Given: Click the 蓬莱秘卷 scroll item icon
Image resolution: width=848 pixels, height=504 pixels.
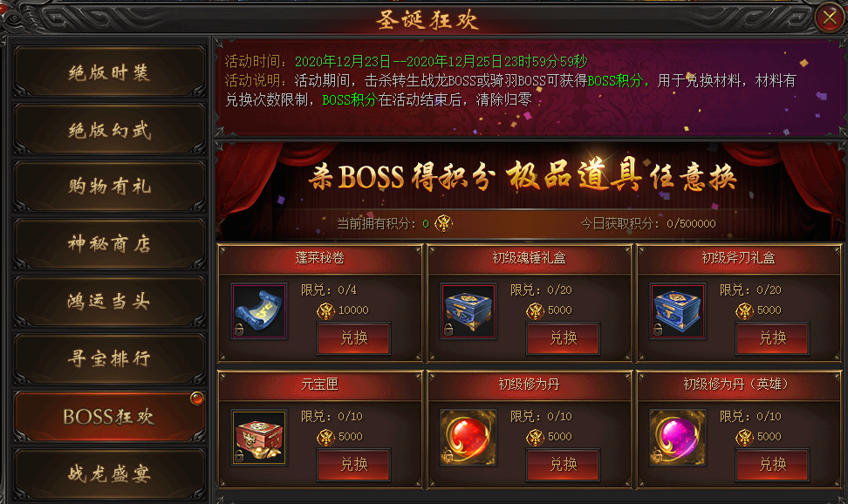Looking at the screenshot, I should (x=259, y=311).
